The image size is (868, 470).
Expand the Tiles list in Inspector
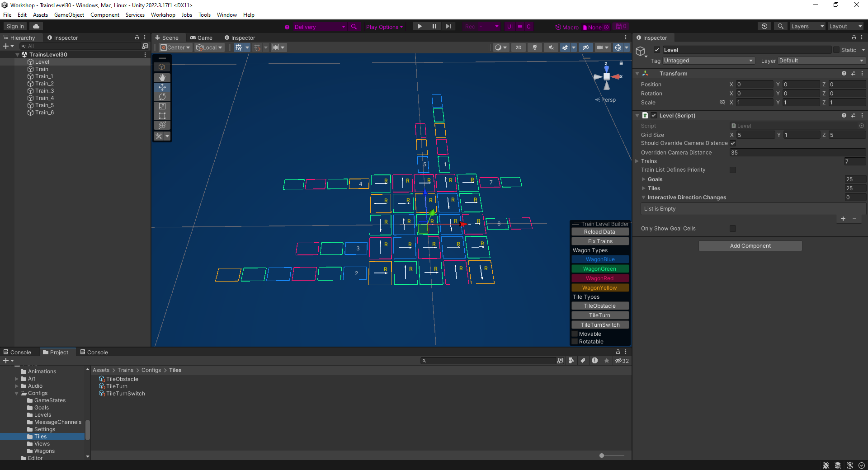click(x=644, y=188)
